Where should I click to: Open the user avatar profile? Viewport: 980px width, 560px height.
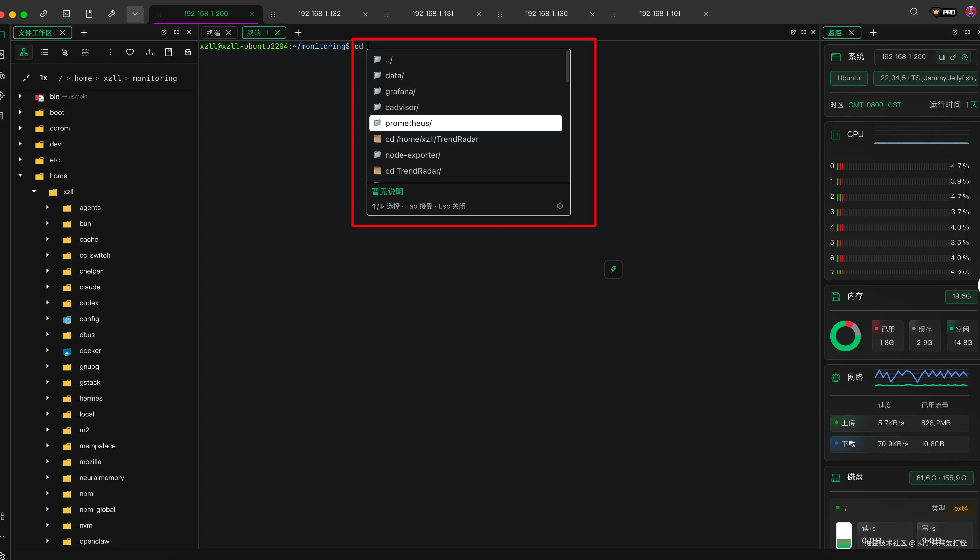tap(970, 12)
